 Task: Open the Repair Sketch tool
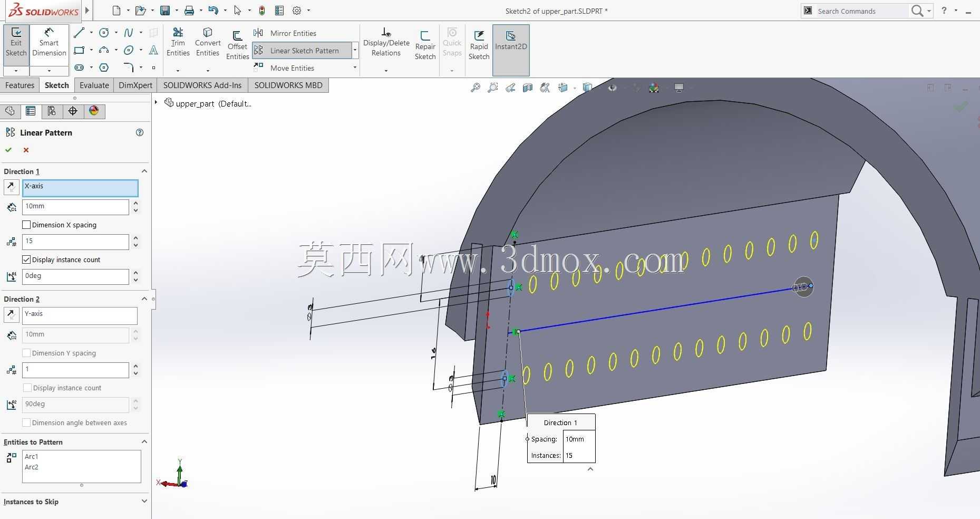[425, 45]
